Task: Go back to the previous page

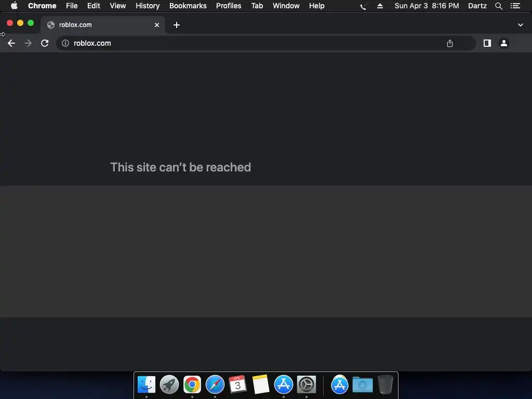Action: point(11,43)
